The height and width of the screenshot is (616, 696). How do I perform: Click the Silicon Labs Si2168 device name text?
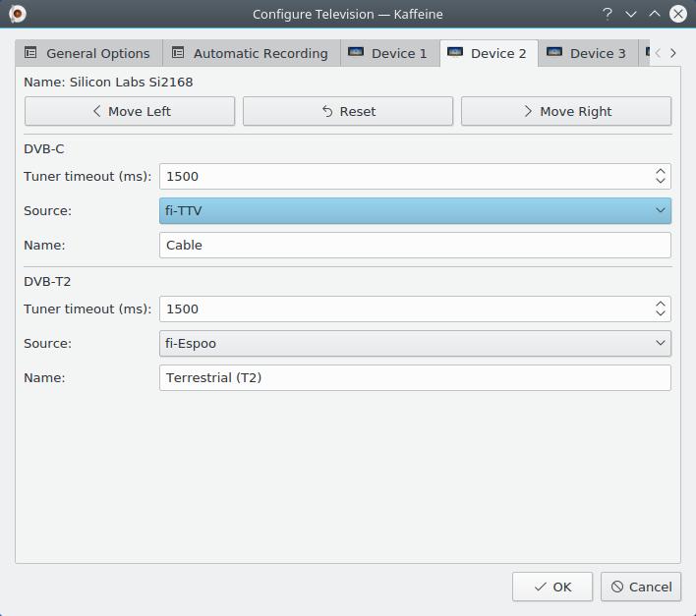131,83
